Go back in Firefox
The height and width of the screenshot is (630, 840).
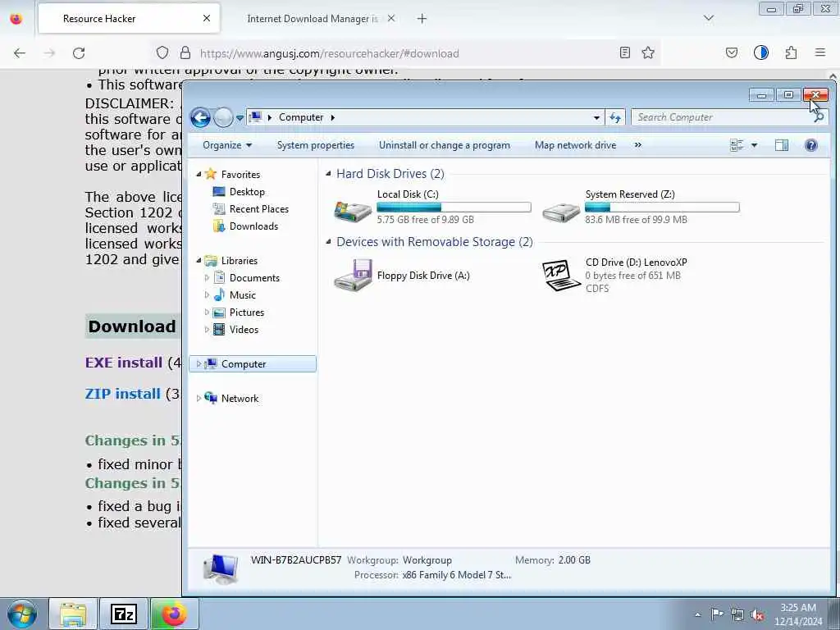(x=20, y=53)
